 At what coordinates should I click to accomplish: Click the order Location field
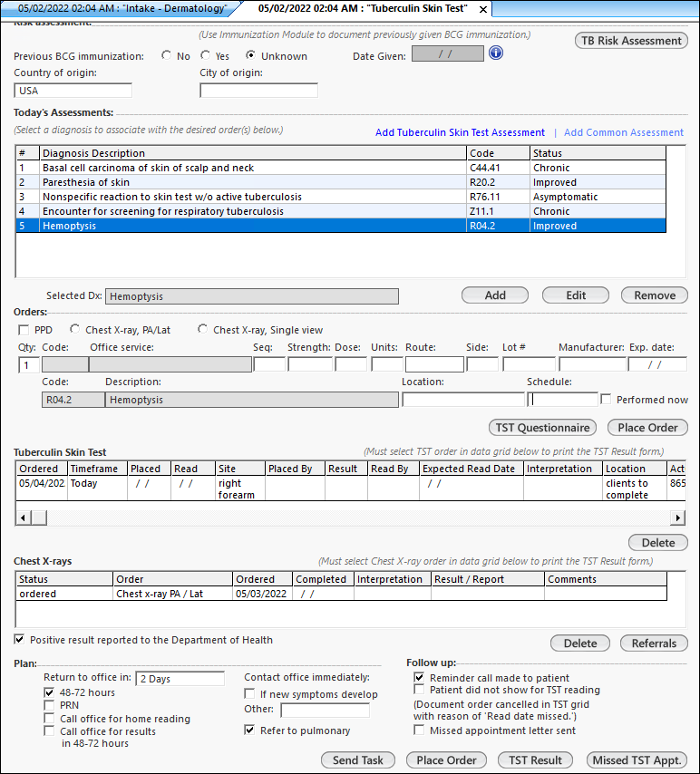pyautogui.click(x=463, y=400)
